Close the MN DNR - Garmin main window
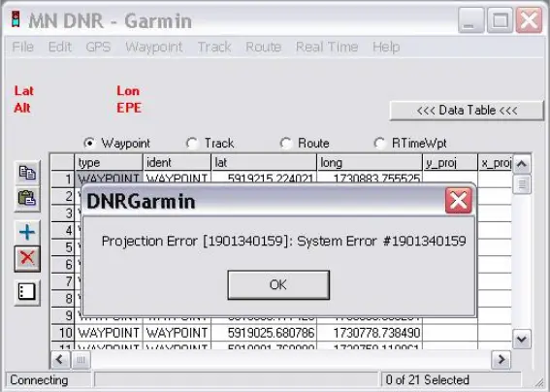Image resolution: width=550 pixels, height=392 pixels. pos(529,20)
